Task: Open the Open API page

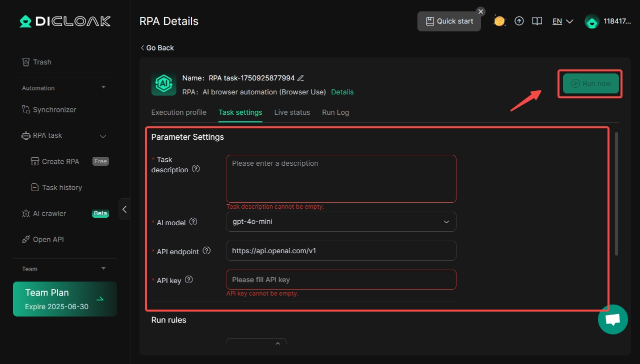Action: (x=43, y=239)
